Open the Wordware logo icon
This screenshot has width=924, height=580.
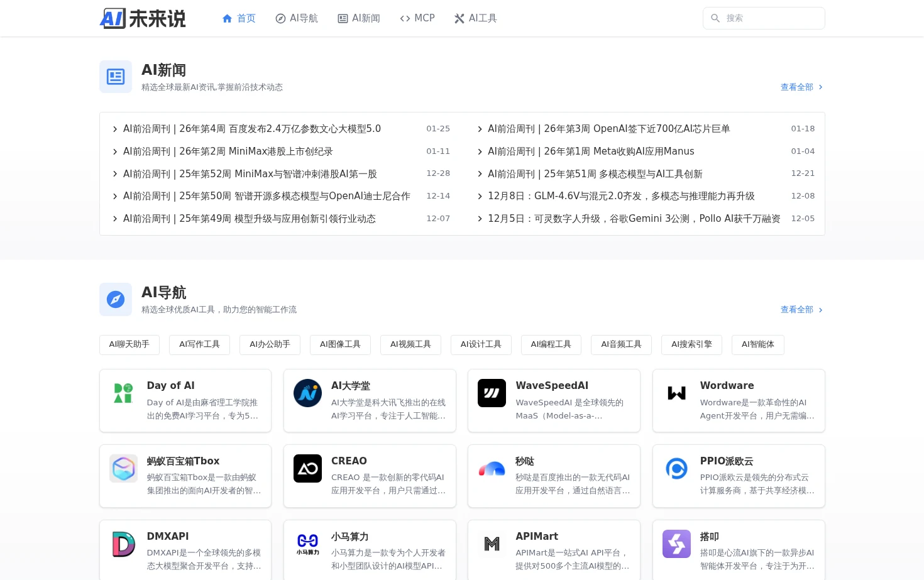click(677, 393)
